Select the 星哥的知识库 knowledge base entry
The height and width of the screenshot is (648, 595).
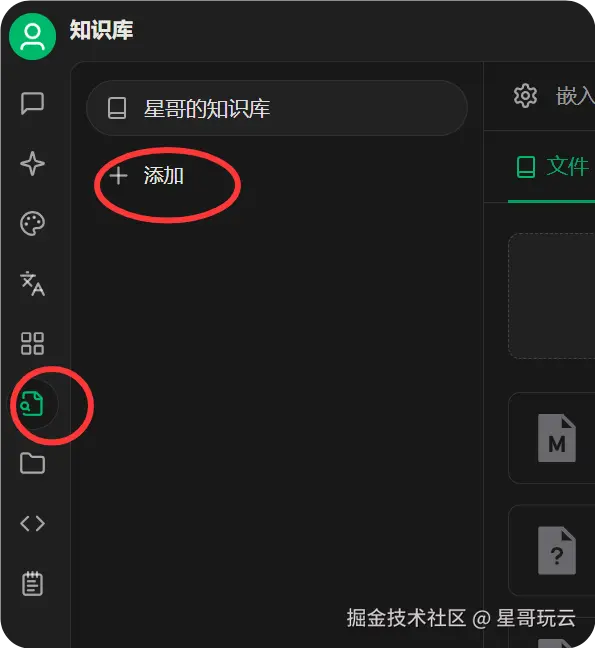277,108
